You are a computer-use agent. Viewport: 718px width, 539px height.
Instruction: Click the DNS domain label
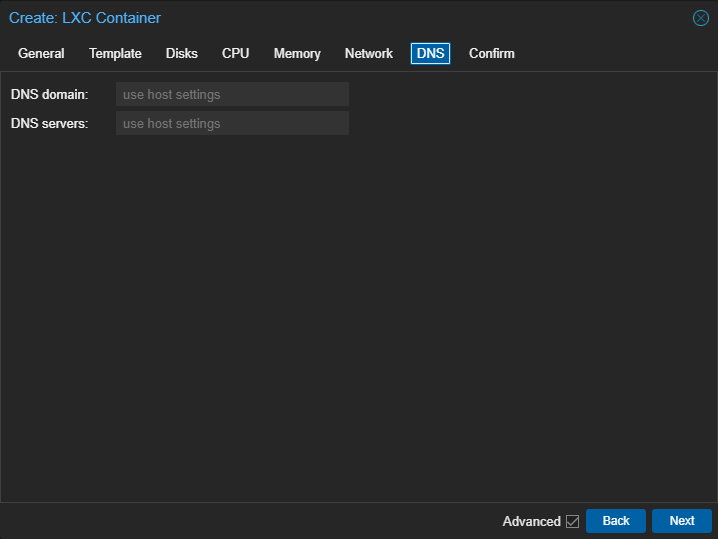[x=49, y=94]
